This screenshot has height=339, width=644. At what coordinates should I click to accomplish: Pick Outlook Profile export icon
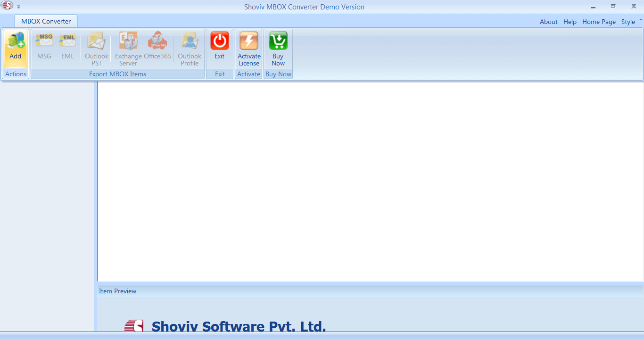(190, 49)
